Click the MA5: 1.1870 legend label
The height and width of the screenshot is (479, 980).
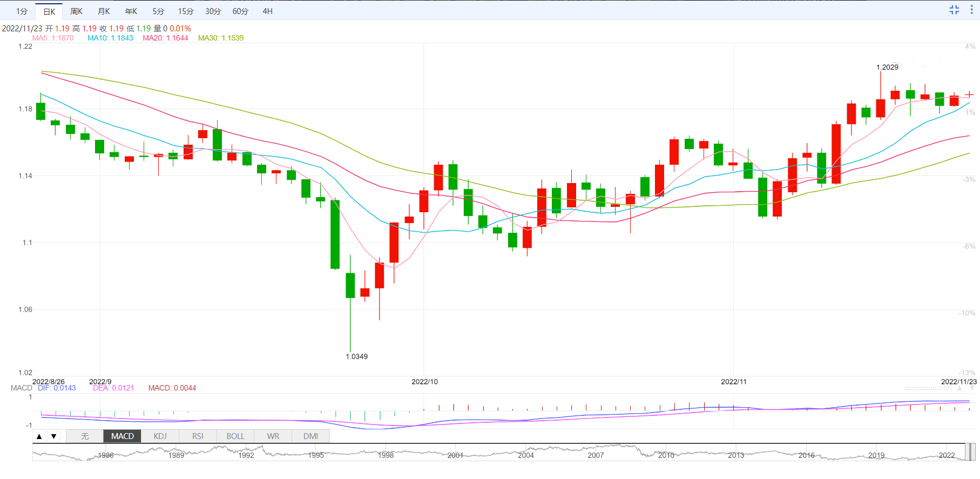(53, 38)
